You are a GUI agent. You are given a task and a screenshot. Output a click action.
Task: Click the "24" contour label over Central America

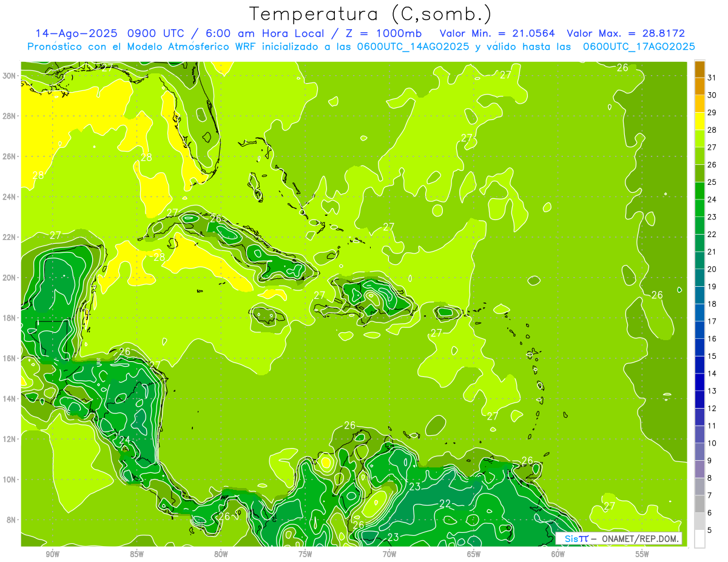click(124, 440)
